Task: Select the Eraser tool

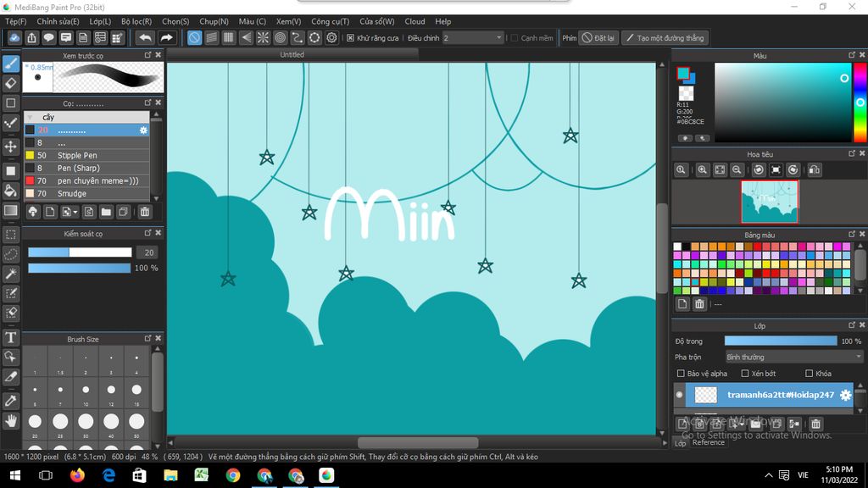Action: click(x=10, y=84)
